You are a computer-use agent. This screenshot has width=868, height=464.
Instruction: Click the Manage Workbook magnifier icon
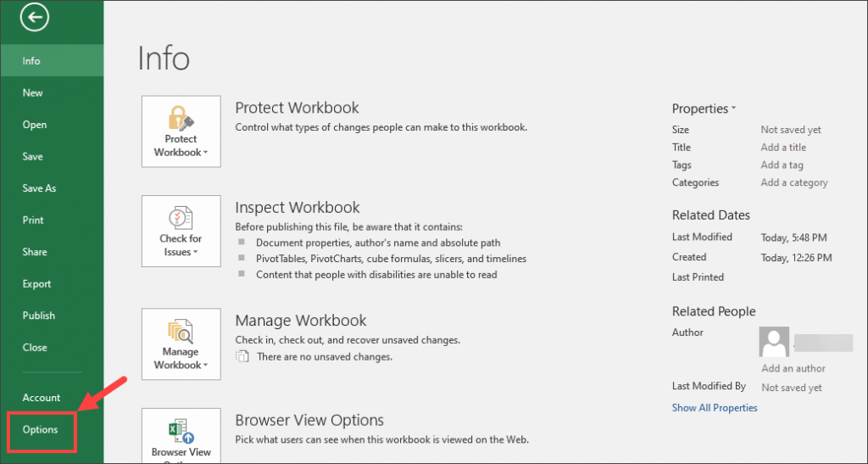pos(181,331)
